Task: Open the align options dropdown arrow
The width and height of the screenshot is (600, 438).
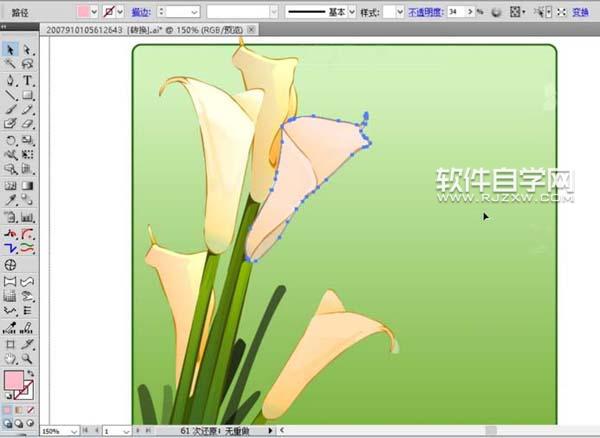Action: (524, 12)
